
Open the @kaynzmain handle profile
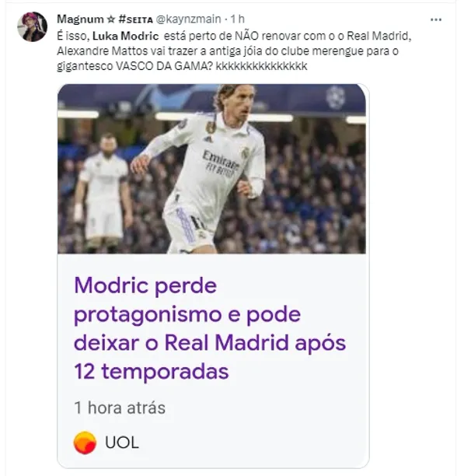click(x=188, y=19)
